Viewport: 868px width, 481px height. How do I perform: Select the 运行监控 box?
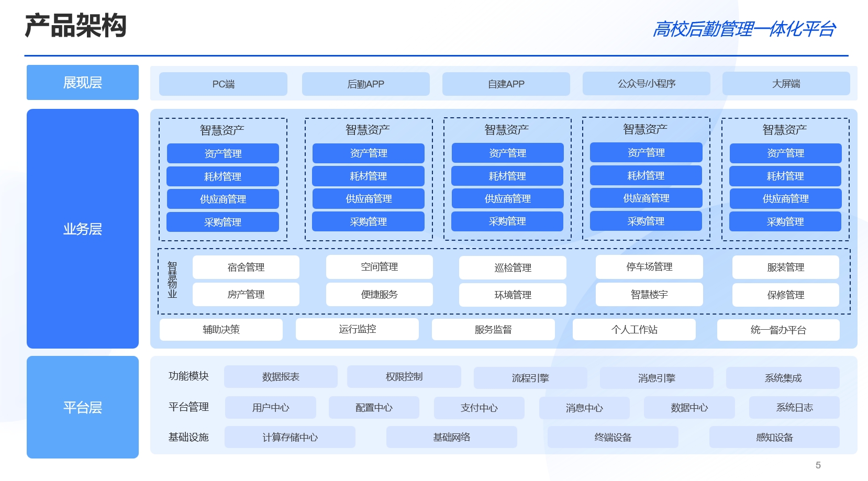(x=357, y=329)
